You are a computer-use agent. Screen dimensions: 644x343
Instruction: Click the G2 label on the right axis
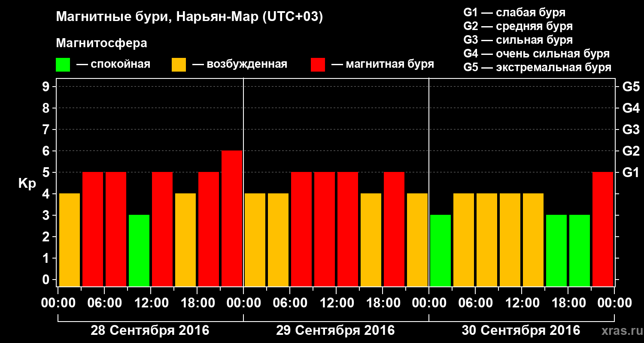click(631, 151)
